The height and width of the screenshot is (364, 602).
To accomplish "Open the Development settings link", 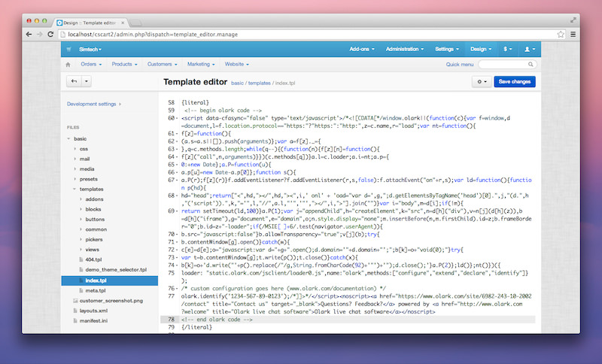I will coord(93,104).
